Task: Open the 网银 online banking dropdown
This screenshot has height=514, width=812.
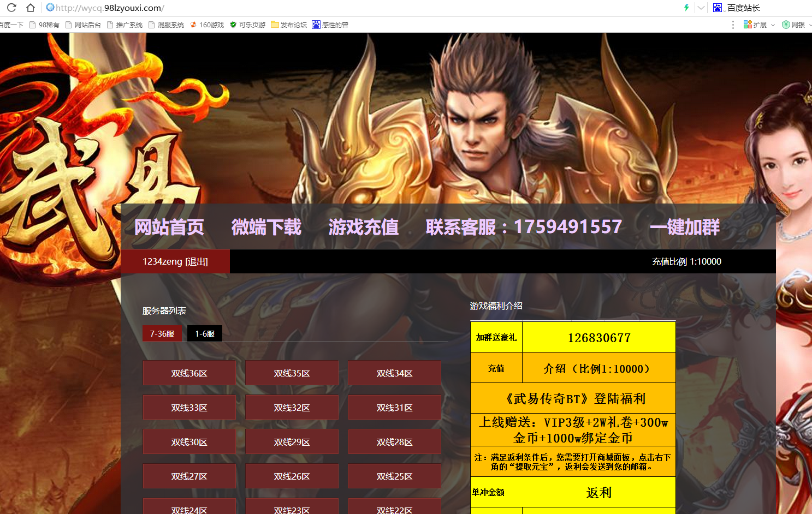Action: click(796, 25)
